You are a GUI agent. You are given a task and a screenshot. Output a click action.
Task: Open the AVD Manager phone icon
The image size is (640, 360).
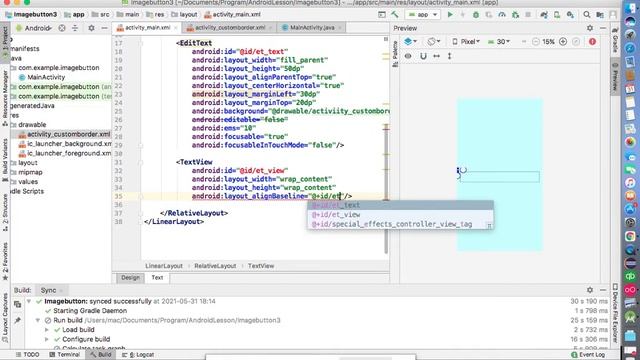(557, 15)
